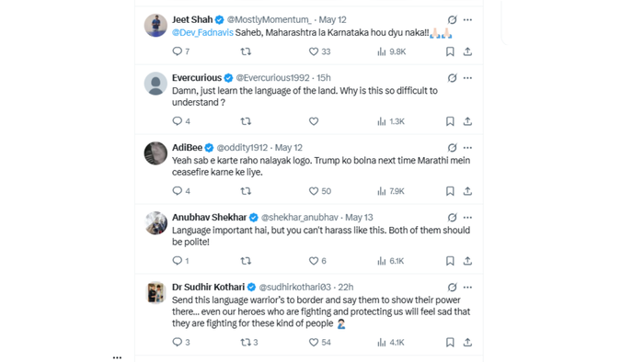
Task: Like Evercurious's tweet
Action: pos(314,121)
